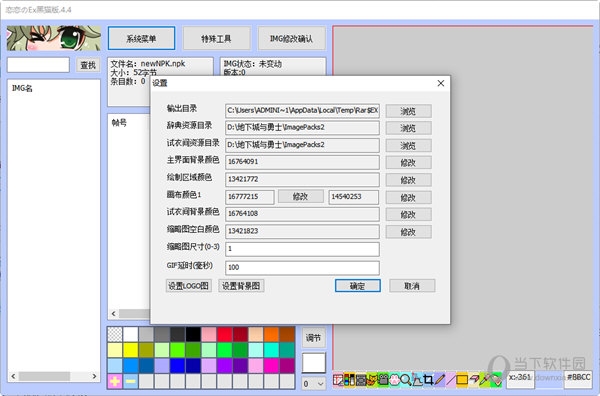This screenshot has height=396, width=600.
Task: Click the 设置背景图 button
Action: (241, 286)
